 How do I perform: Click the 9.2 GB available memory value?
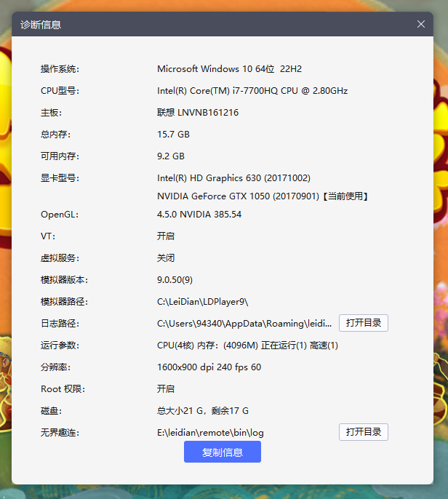pos(171,156)
